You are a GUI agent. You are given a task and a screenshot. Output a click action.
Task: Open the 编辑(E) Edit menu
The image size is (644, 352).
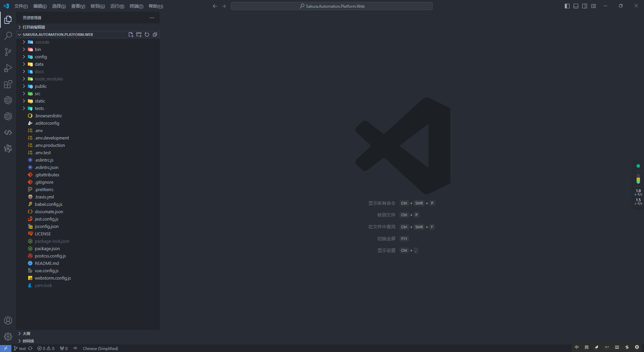(x=40, y=6)
